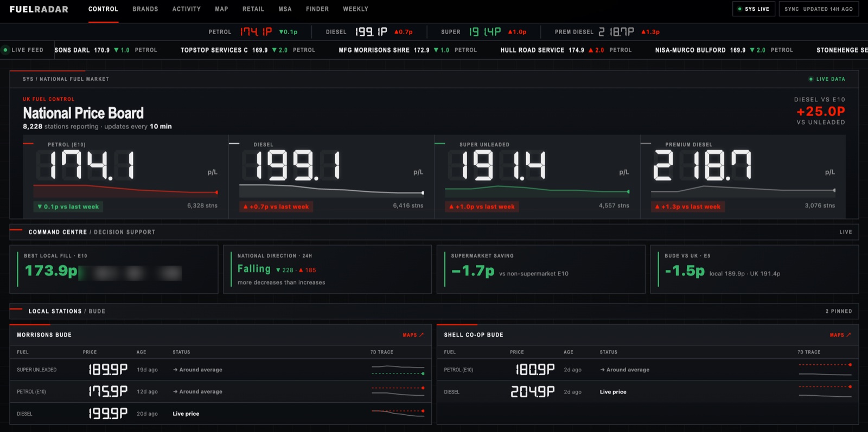Click the Petrol 174.1P header ticker price

(256, 32)
